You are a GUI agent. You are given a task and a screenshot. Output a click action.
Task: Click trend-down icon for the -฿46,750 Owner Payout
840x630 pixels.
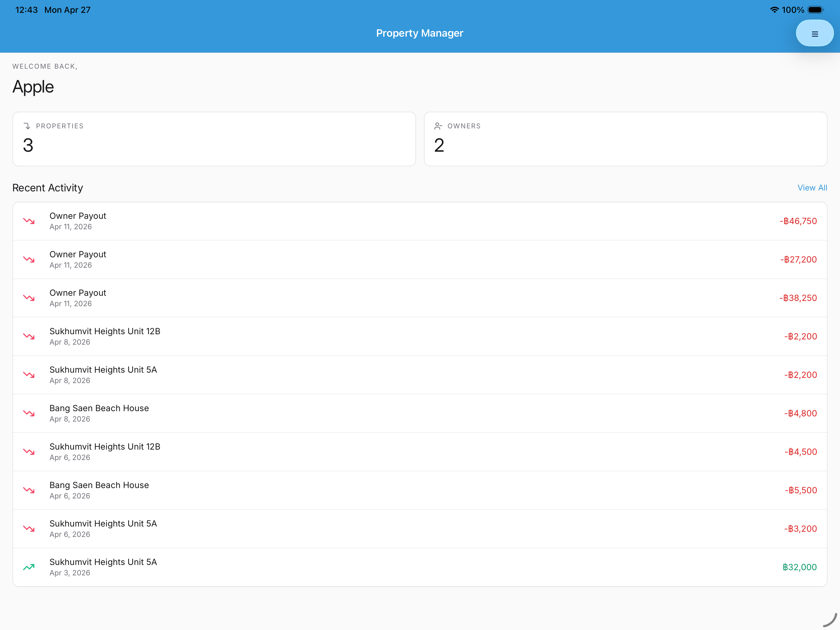29,221
